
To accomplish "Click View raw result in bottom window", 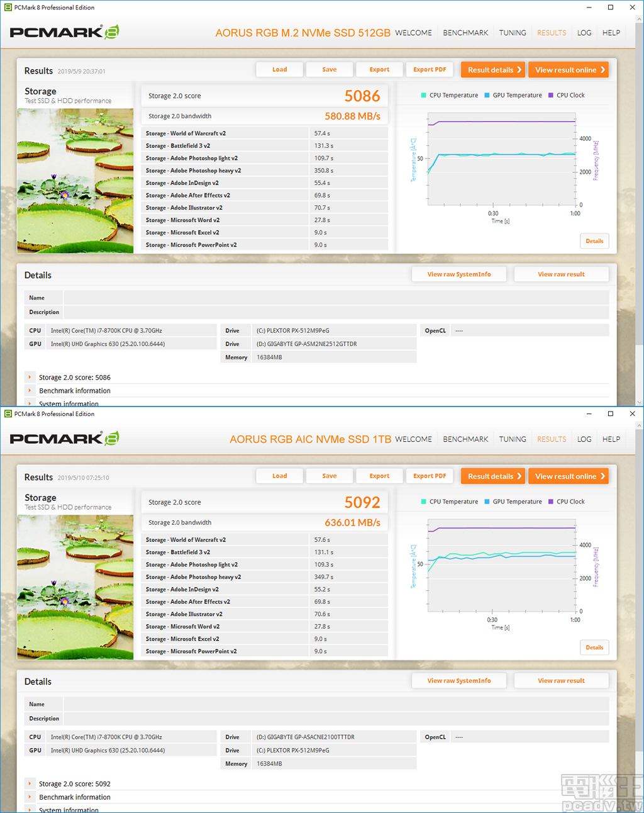I will coord(561,681).
